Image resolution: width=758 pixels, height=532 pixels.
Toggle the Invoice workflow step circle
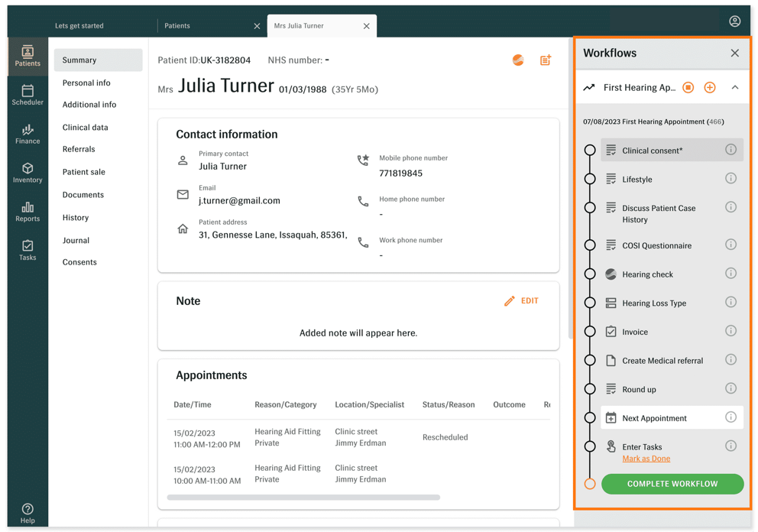(x=589, y=332)
